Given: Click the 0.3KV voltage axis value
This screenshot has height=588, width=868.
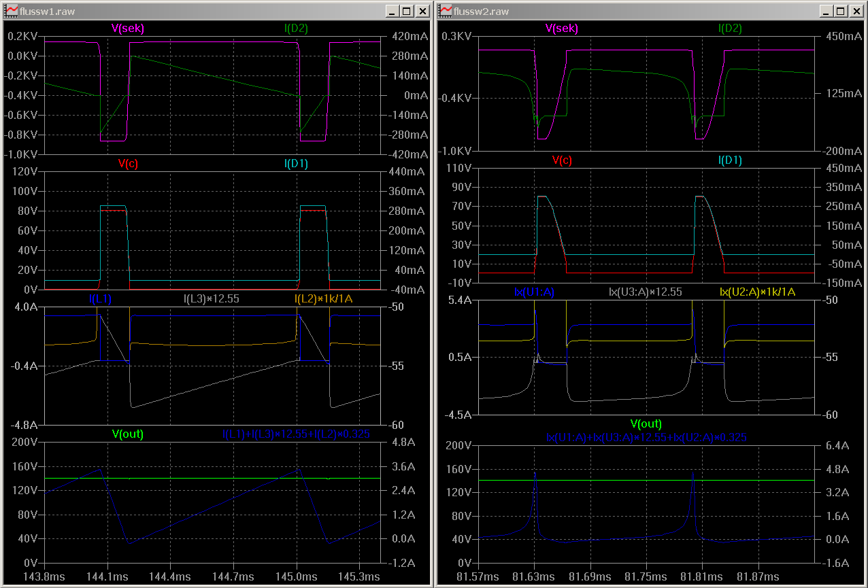Looking at the screenshot, I should 456,36.
